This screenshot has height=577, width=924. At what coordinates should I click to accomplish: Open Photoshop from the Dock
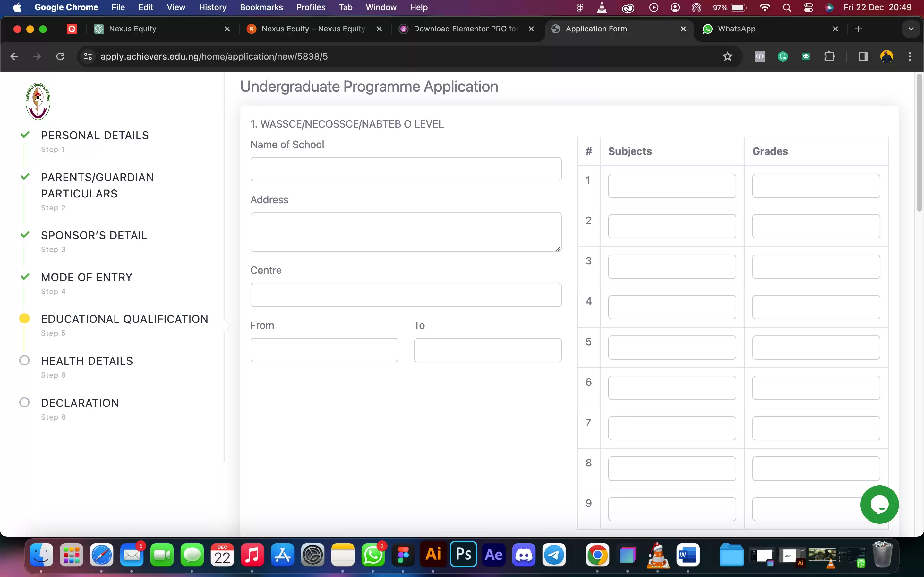(463, 554)
